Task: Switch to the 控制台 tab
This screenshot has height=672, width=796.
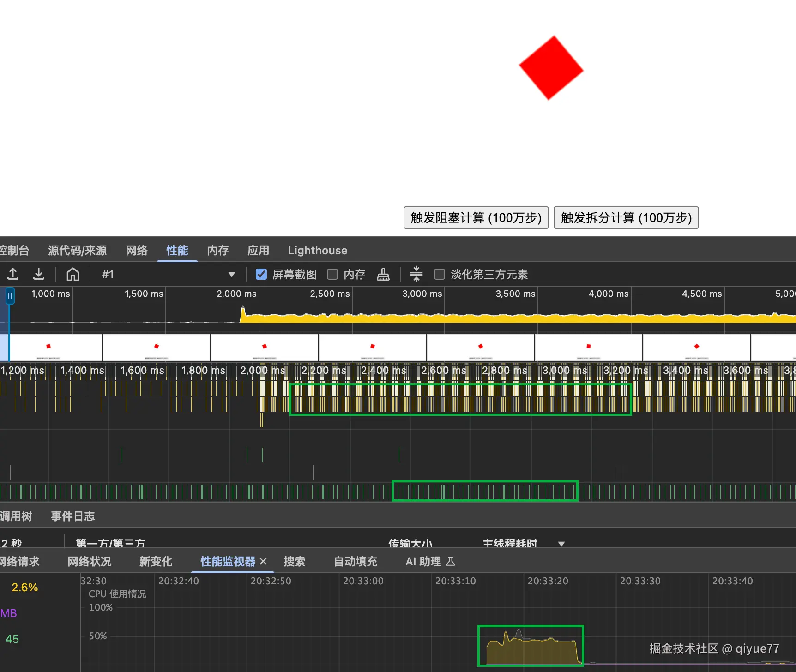Action: click(x=14, y=250)
